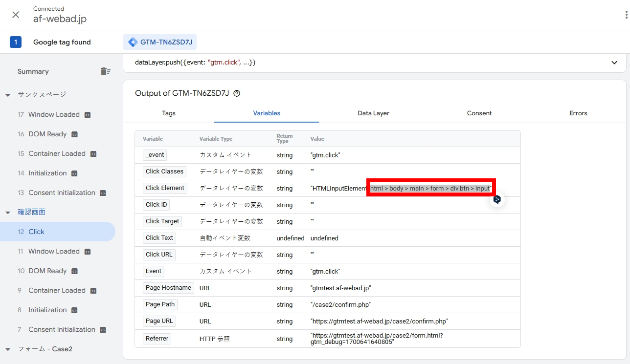Open the three-dot options menu
Viewport: 630px width, 364px height.
pyautogui.click(x=626, y=15)
